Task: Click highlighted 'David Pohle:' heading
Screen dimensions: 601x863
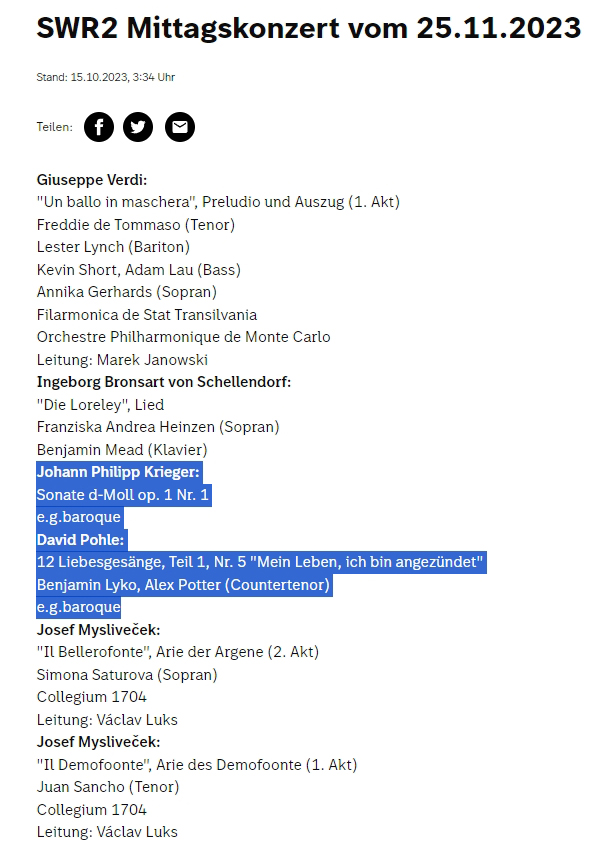Action: point(81,540)
